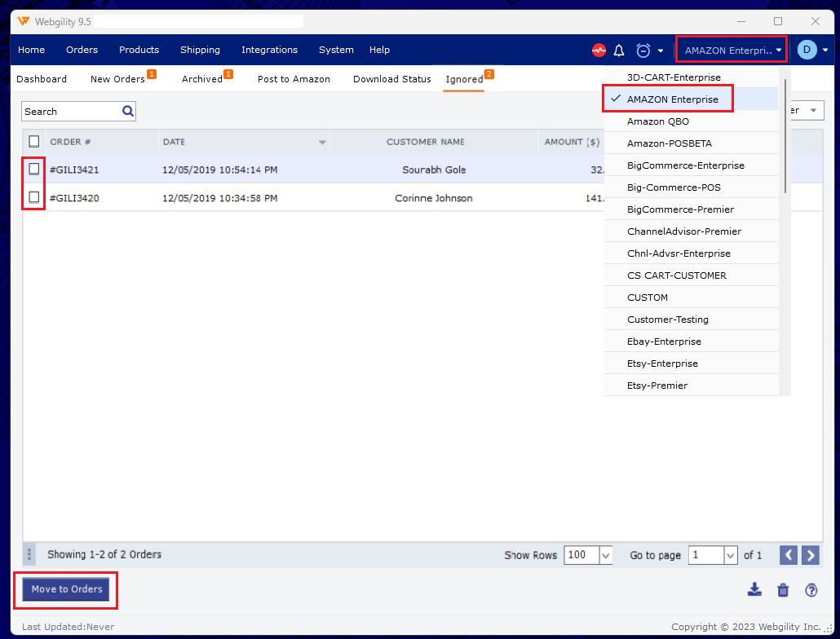The width and height of the screenshot is (840, 639).
Task: Click the Webgility logo icon
Action: click(24, 21)
